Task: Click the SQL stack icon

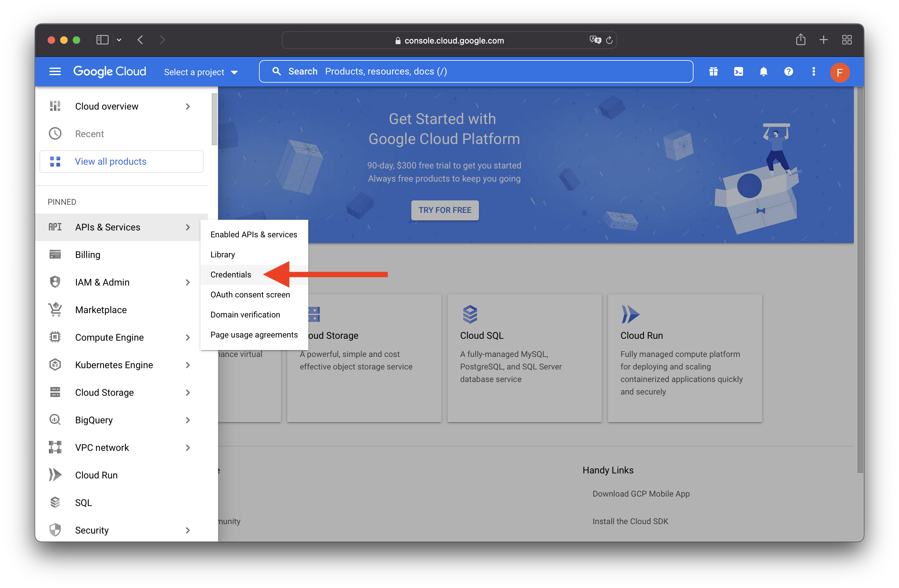Action: point(55,503)
